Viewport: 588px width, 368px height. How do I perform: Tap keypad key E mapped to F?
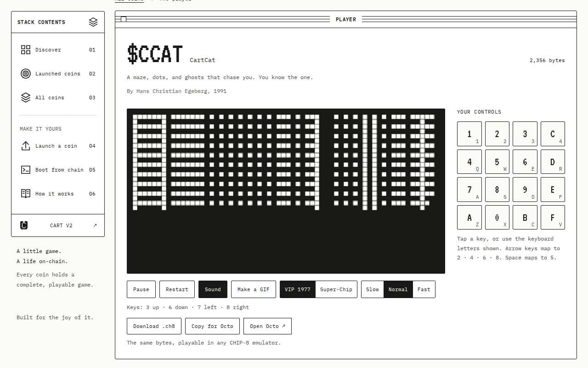pyautogui.click(x=553, y=190)
